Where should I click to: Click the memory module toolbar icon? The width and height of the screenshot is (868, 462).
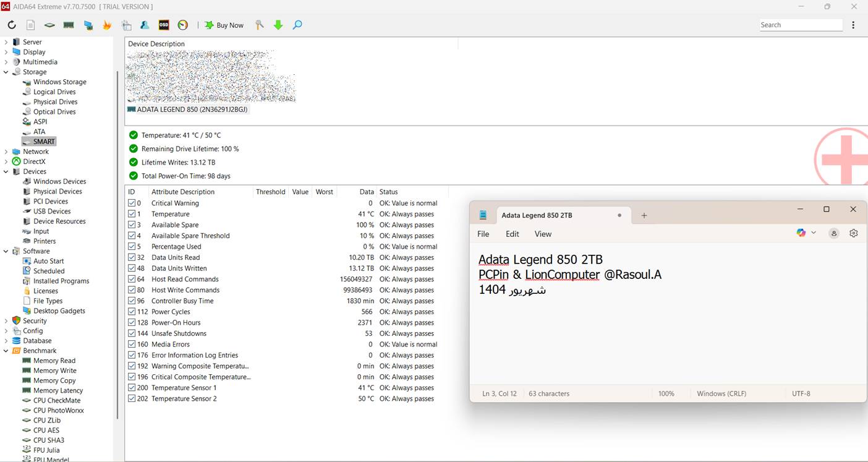69,25
